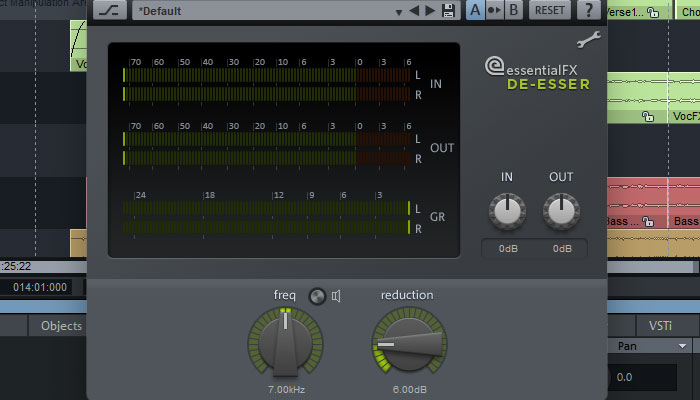This screenshot has width=700, height=400.
Task: Click the RESET button
Action: point(550,10)
